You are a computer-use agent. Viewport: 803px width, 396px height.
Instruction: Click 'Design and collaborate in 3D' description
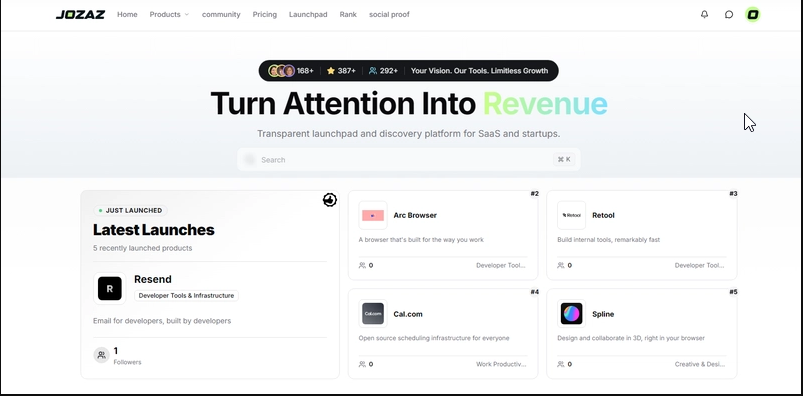click(x=631, y=338)
